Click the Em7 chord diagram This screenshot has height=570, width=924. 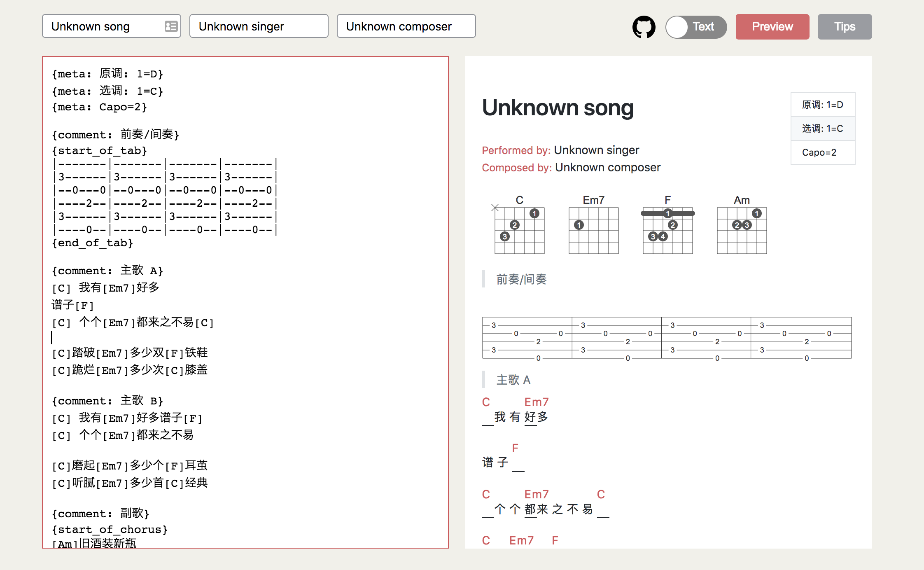coord(593,230)
